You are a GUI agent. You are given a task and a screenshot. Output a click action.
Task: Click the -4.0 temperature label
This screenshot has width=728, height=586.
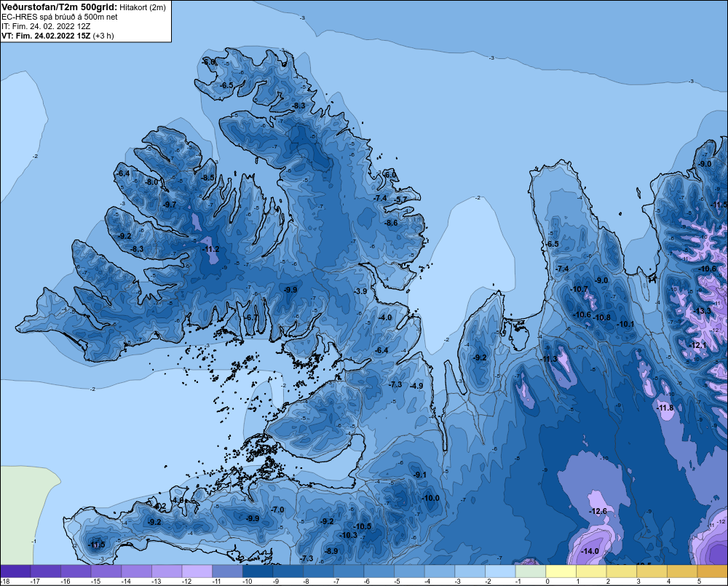(x=385, y=317)
